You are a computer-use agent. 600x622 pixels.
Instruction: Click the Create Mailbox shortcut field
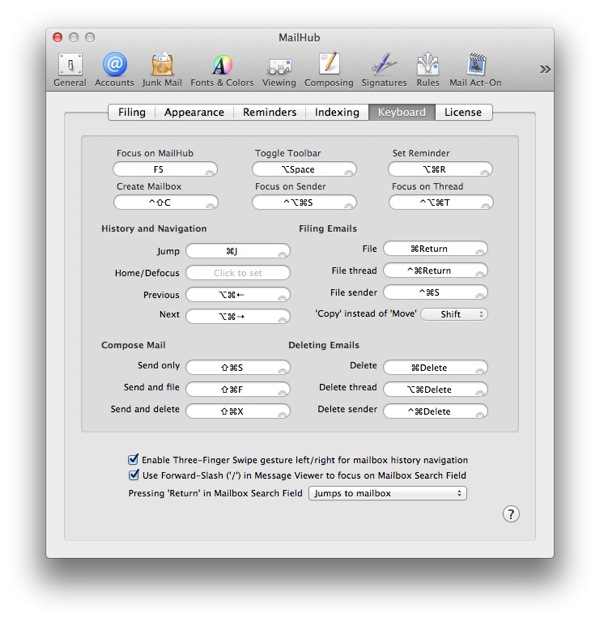click(166, 202)
